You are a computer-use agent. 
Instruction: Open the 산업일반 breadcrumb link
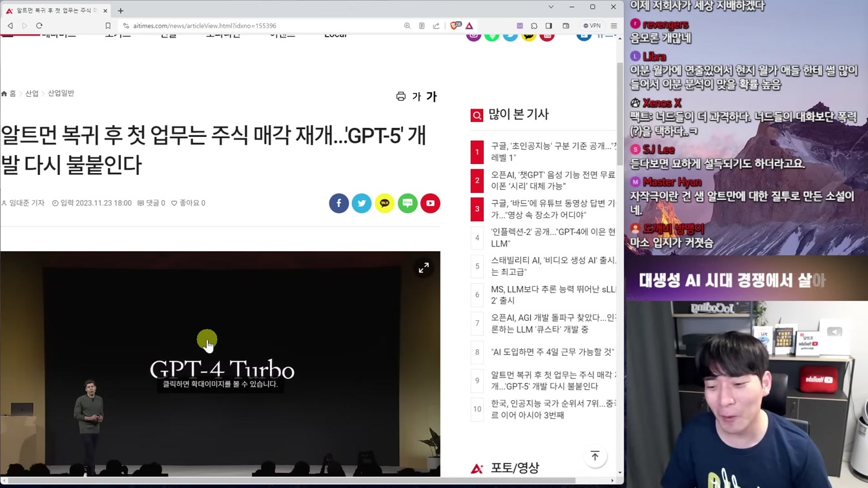point(61,94)
